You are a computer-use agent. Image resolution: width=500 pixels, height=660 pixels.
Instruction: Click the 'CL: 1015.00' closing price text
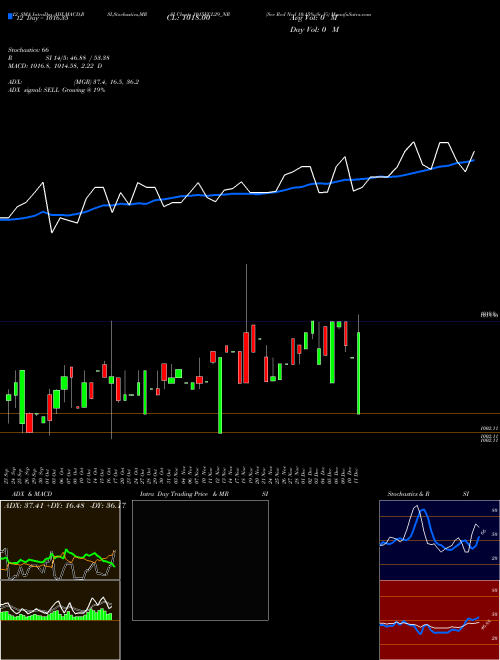click(x=188, y=19)
